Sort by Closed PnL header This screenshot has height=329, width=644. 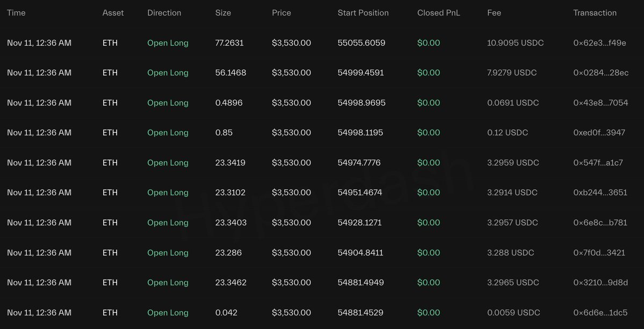[x=438, y=13]
